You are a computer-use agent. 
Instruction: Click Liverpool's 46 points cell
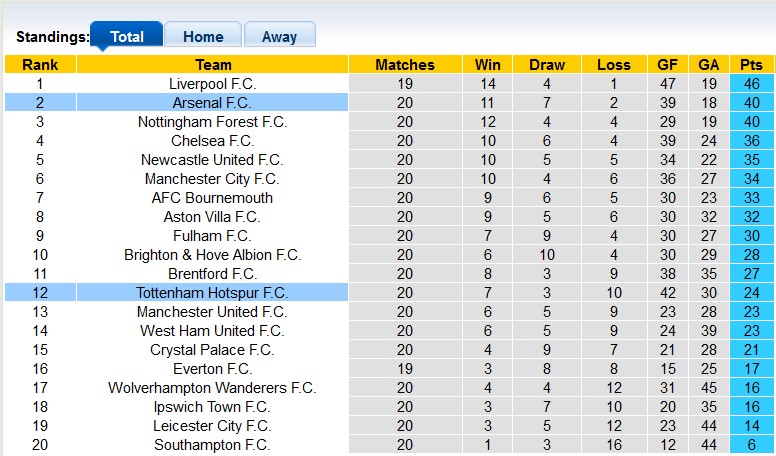point(751,84)
